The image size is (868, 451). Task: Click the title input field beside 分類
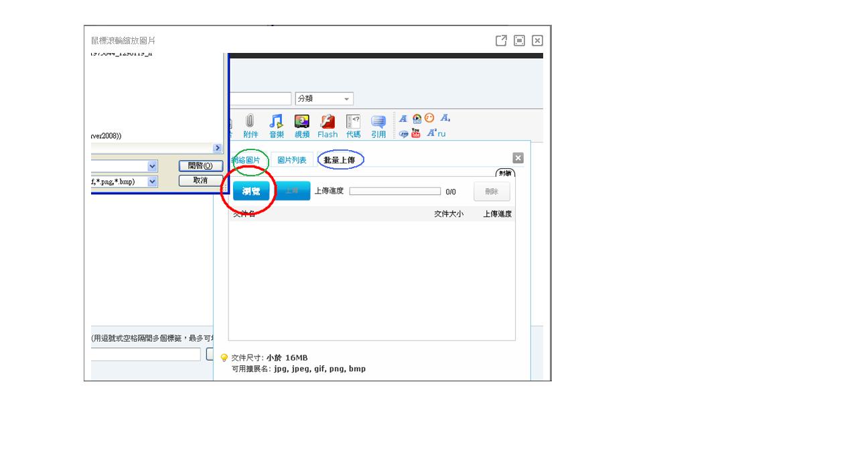[260, 99]
